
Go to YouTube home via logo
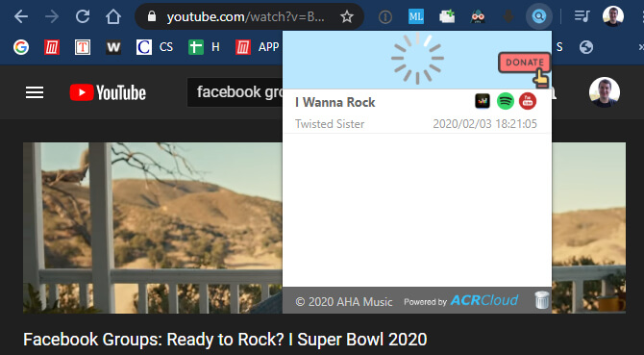click(108, 92)
